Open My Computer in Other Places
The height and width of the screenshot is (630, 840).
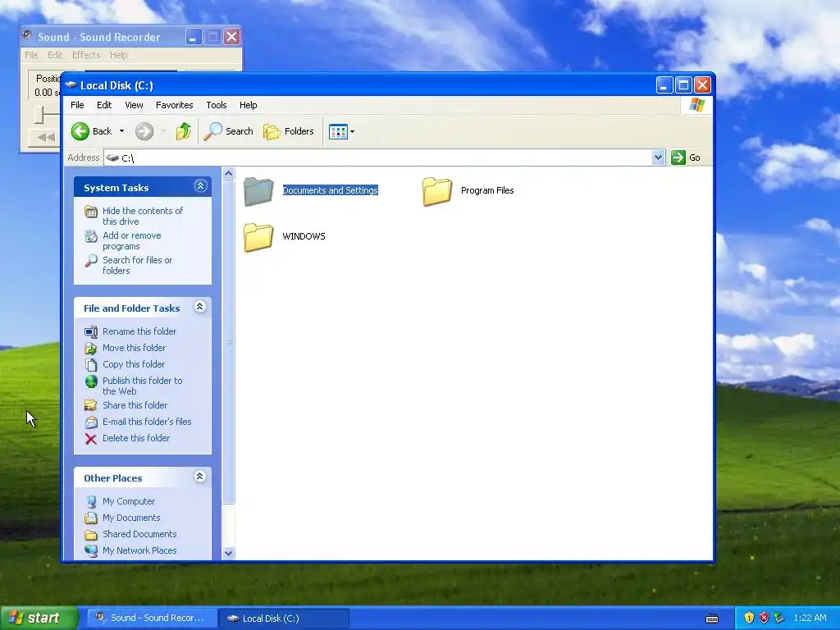(129, 501)
